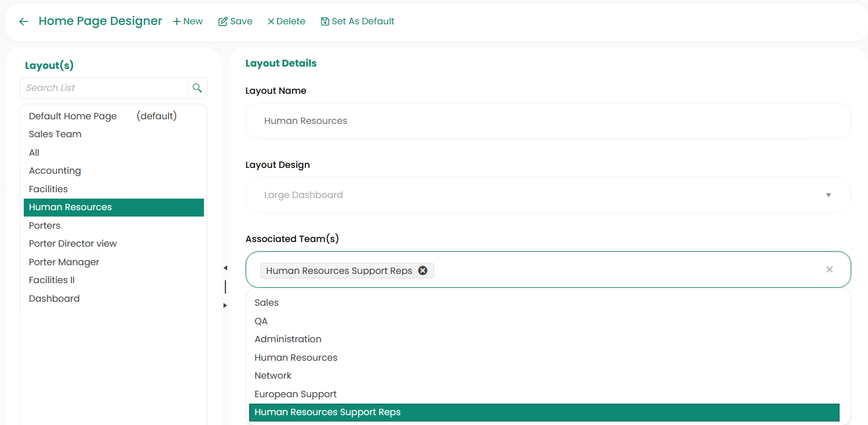868x425 pixels.
Task: Open the Layout Design dropdown
Action: [x=548, y=195]
